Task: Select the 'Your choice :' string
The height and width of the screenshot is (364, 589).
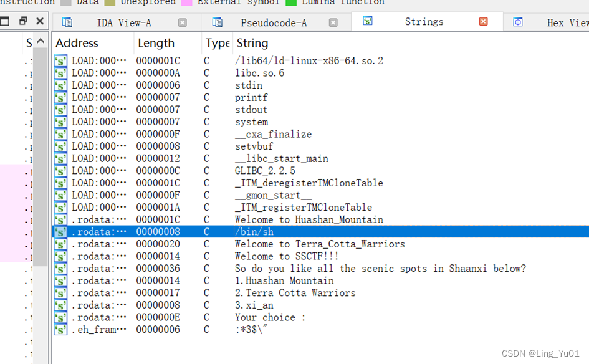Action: [x=271, y=317]
